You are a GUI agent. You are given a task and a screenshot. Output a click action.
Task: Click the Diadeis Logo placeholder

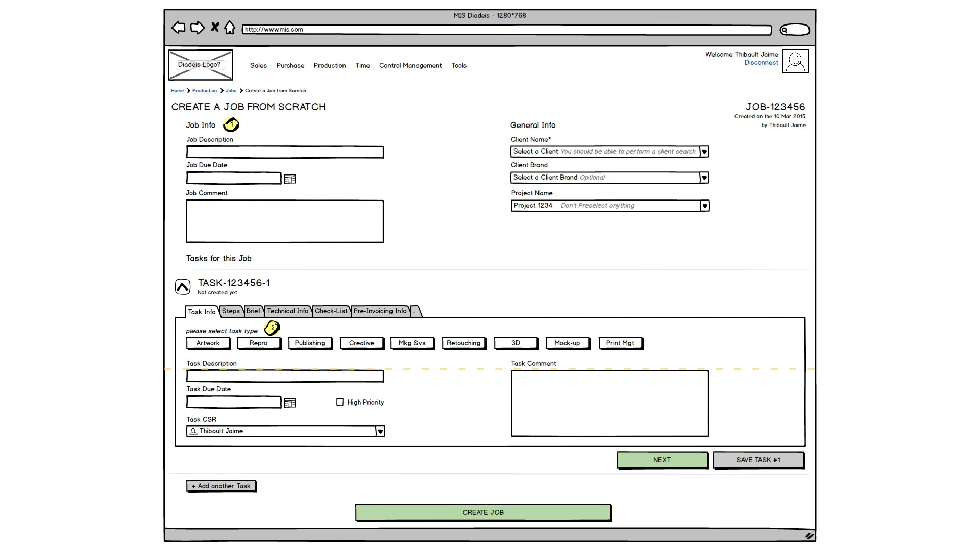201,65
